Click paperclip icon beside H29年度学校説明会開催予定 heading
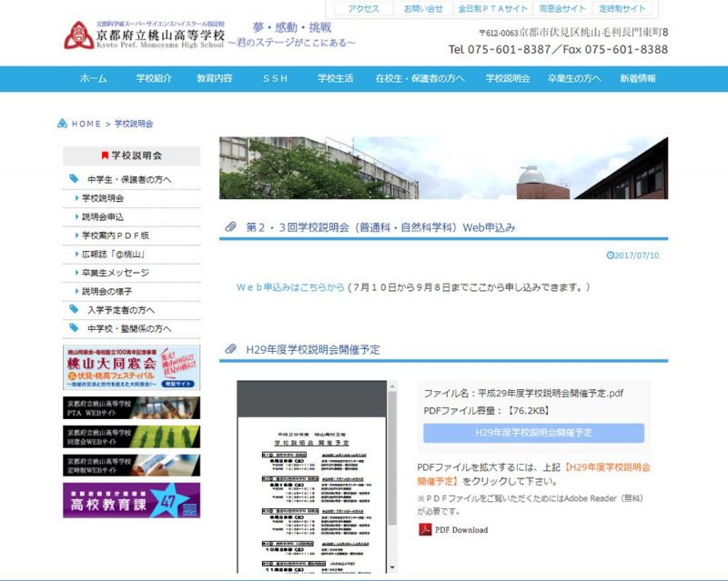The image size is (728, 581). 231,349
